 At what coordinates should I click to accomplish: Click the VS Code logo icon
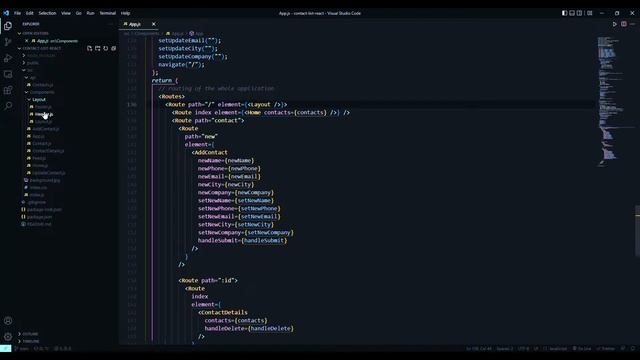click(x=6, y=13)
